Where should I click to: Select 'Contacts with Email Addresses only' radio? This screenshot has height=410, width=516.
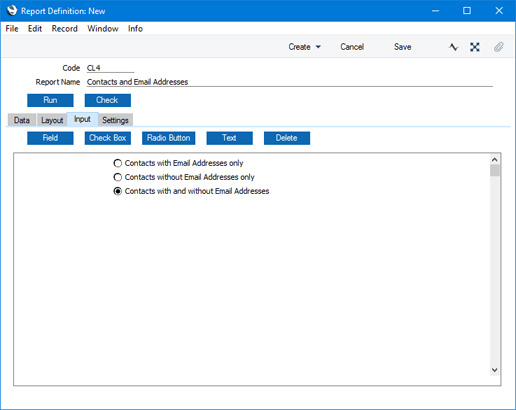118,163
